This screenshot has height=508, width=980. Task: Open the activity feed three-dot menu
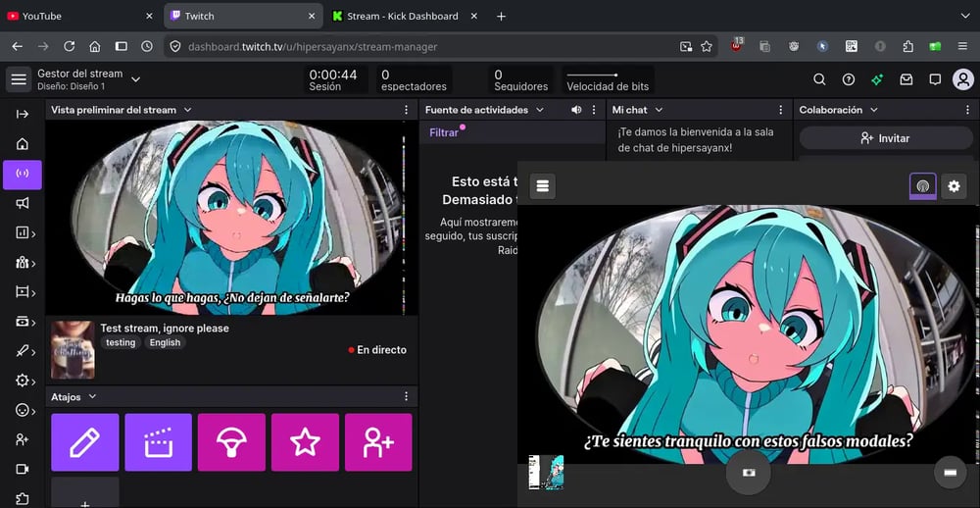594,110
